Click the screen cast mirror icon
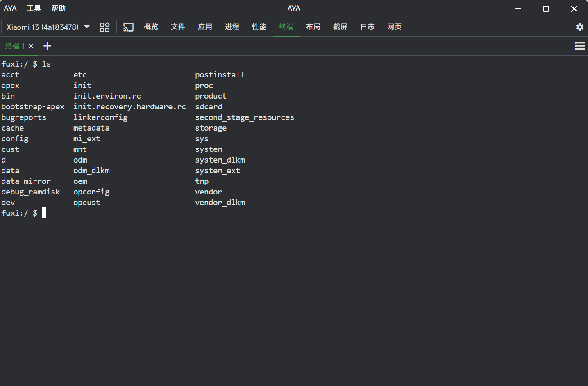 pos(128,27)
